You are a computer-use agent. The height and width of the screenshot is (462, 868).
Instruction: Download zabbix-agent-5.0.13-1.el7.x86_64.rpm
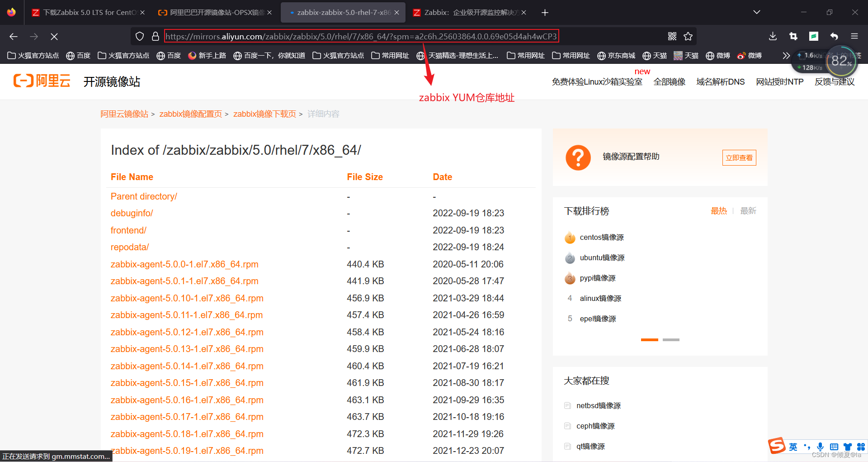tap(187, 349)
